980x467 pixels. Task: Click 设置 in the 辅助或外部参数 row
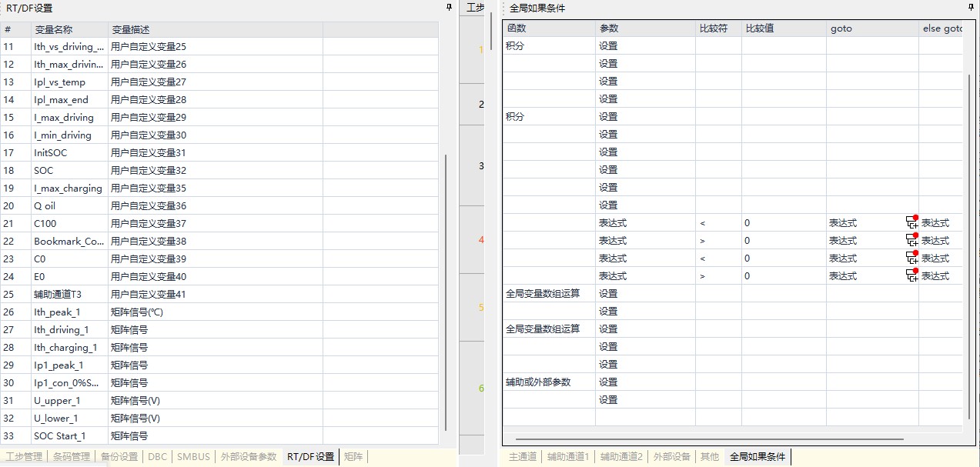click(608, 382)
